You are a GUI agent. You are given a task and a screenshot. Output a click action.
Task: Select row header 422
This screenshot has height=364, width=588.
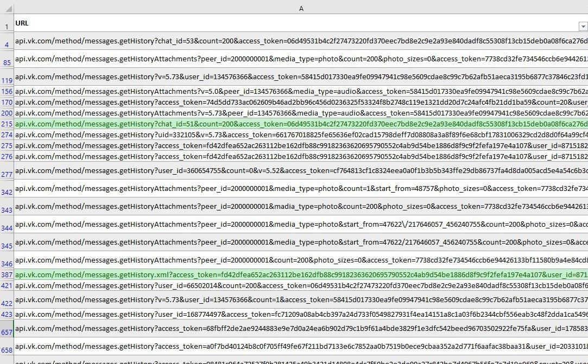pos(7,300)
